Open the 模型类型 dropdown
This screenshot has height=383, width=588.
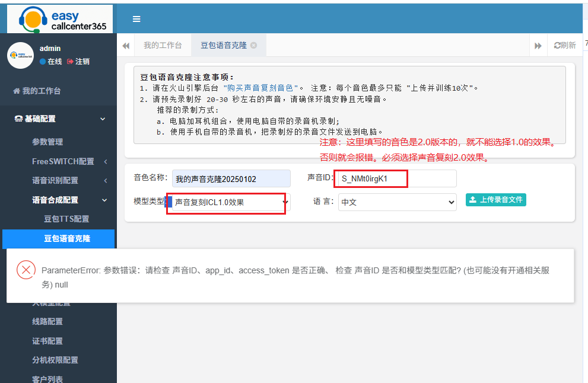click(231, 202)
